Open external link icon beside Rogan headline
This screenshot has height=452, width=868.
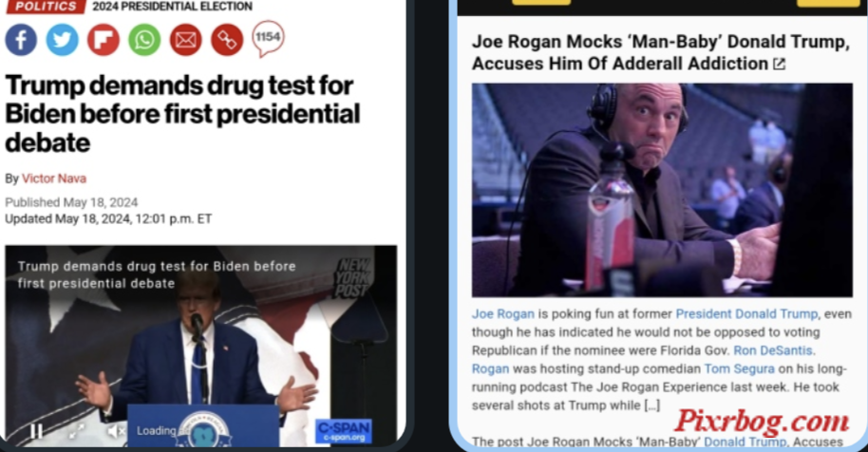[x=780, y=65]
